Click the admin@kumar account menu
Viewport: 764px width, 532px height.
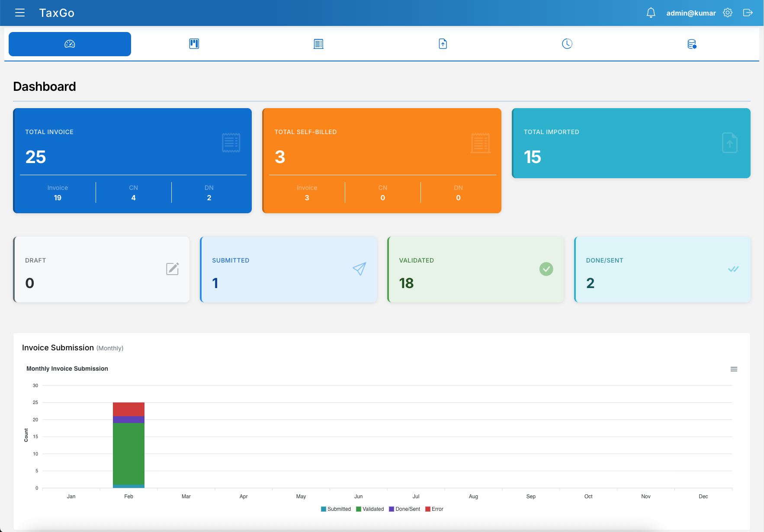691,13
